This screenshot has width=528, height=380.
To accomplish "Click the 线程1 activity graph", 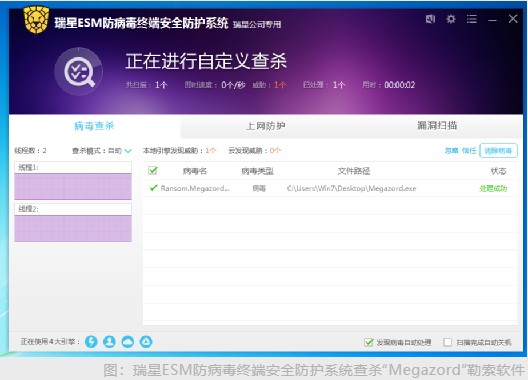I will tap(73, 187).
